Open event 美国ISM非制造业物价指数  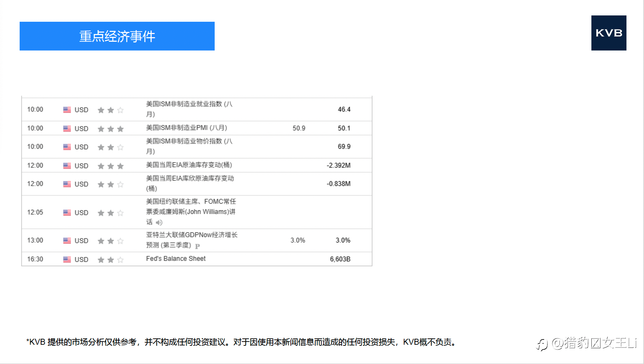point(189,146)
